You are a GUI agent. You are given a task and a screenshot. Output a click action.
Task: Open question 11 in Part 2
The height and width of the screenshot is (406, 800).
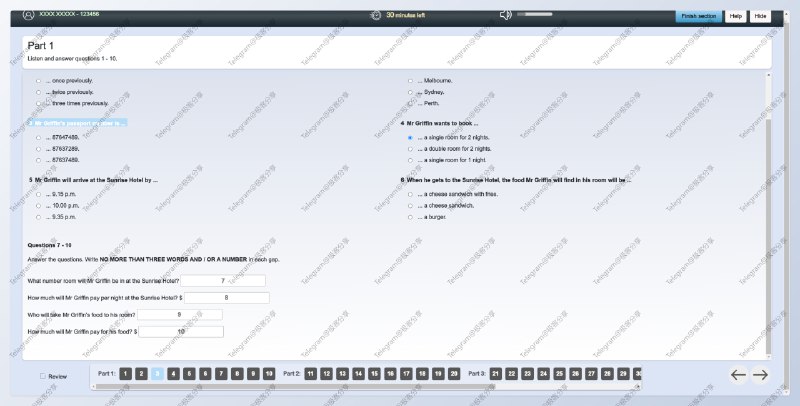point(310,373)
